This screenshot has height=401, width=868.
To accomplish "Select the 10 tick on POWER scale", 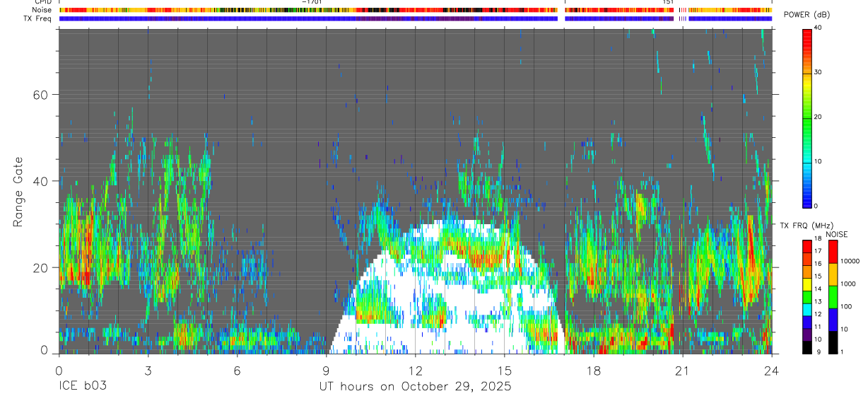I will point(818,161).
